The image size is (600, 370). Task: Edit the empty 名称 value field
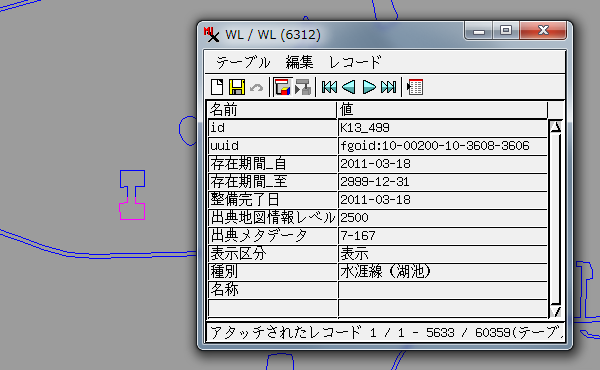[443, 290]
